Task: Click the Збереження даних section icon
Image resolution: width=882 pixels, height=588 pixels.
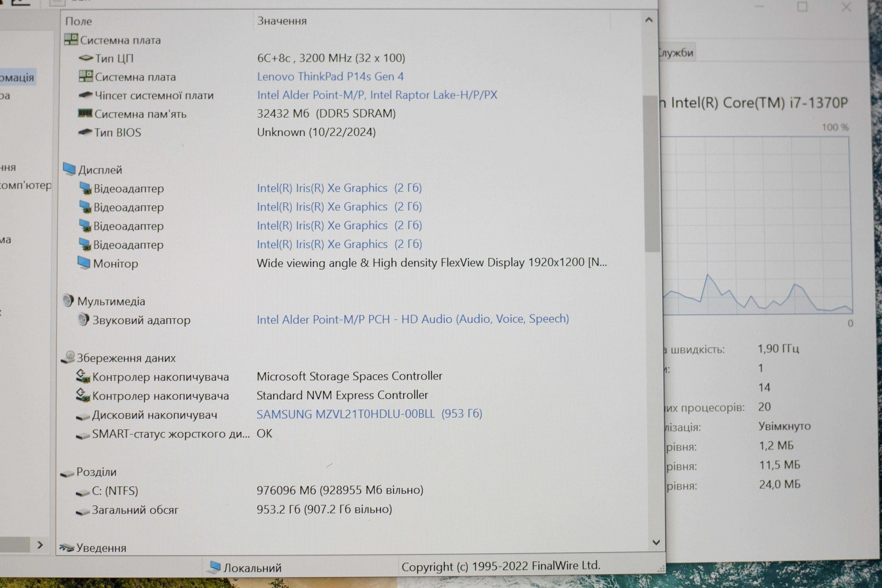Action: [x=68, y=357]
